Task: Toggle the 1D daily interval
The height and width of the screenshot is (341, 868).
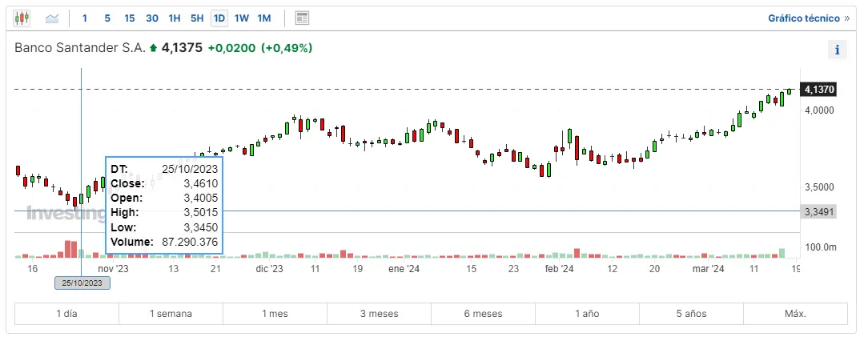Action: click(x=219, y=18)
